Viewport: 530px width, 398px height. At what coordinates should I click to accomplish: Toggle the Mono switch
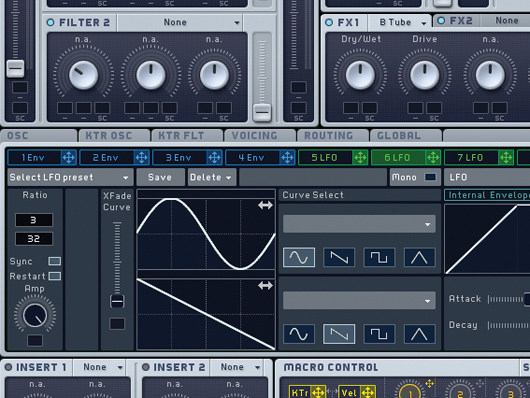[430, 177]
